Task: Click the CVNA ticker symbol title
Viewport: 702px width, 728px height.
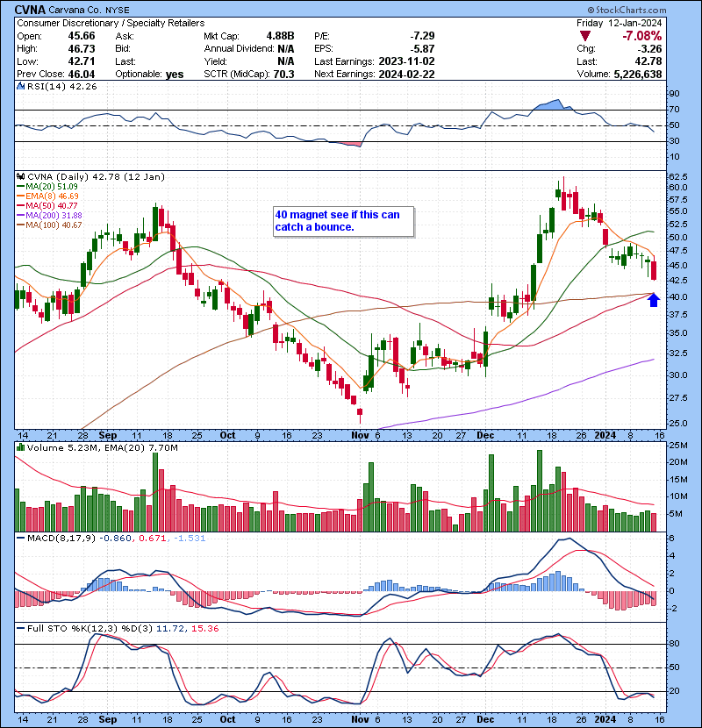Action: 30,10
